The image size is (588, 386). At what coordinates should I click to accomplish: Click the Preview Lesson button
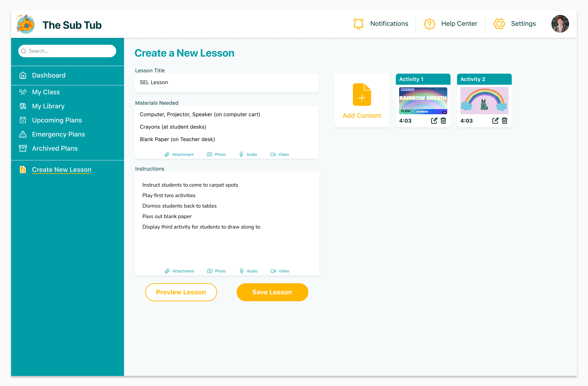[181, 292]
